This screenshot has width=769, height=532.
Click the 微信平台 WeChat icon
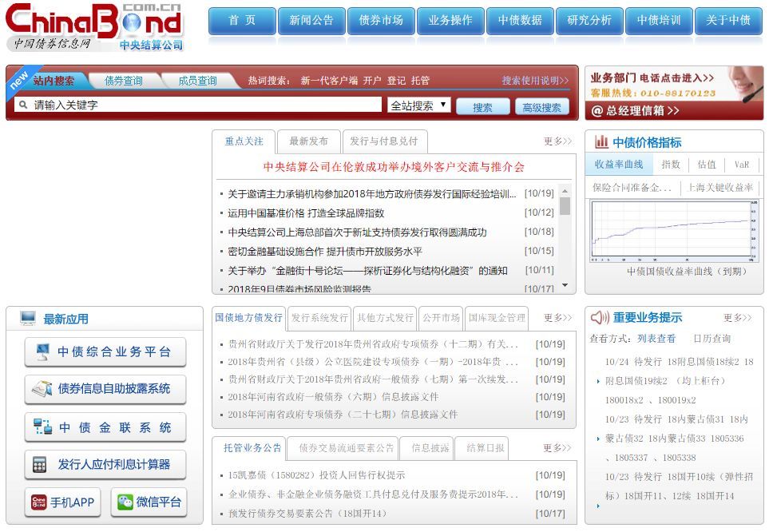coord(149,502)
